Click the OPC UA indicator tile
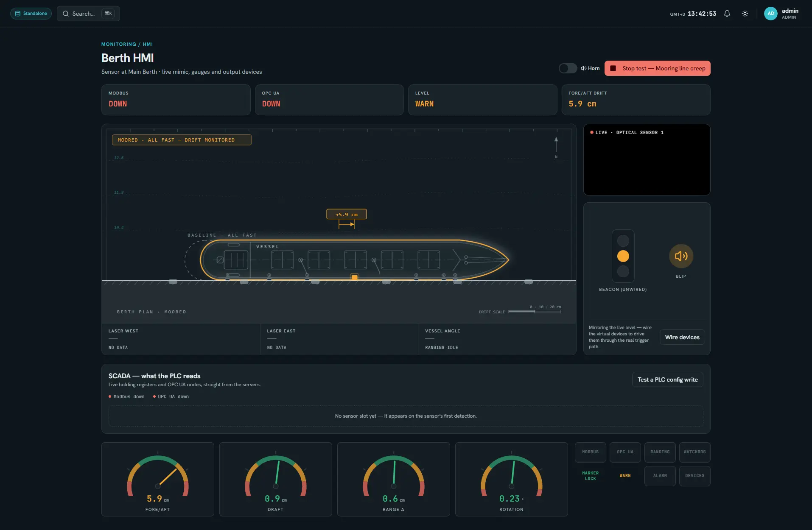812x530 pixels. point(625,452)
